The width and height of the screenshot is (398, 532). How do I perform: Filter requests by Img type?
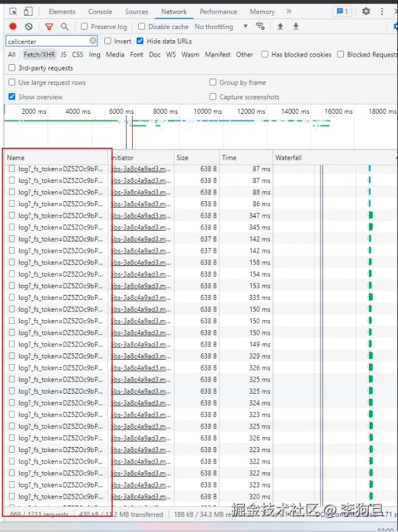(x=94, y=55)
